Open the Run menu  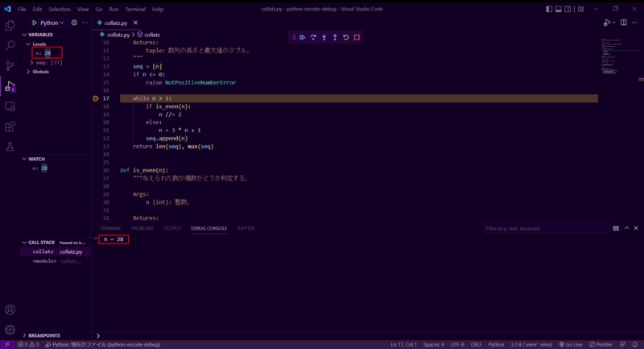pyautogui.click(x=114, y=9)
